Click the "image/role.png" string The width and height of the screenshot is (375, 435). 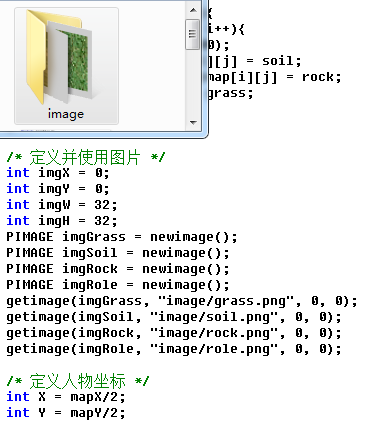pos(214,349)
